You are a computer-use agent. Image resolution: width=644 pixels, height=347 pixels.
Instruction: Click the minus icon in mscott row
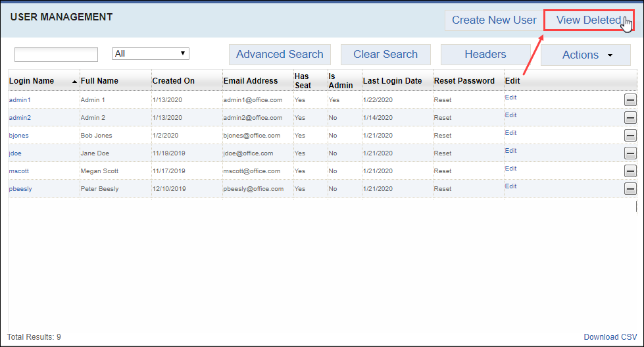630,171
